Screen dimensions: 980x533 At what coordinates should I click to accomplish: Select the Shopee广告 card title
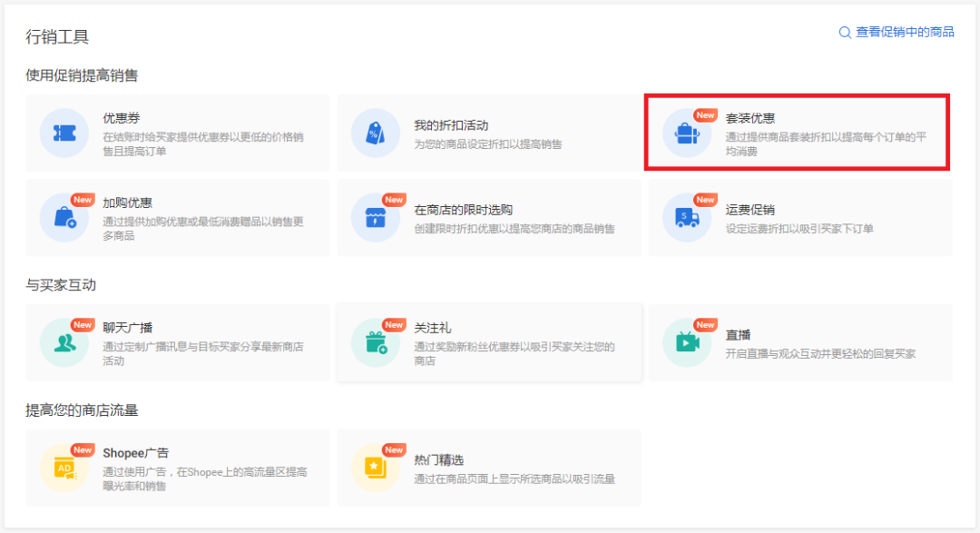coord(135,453)
